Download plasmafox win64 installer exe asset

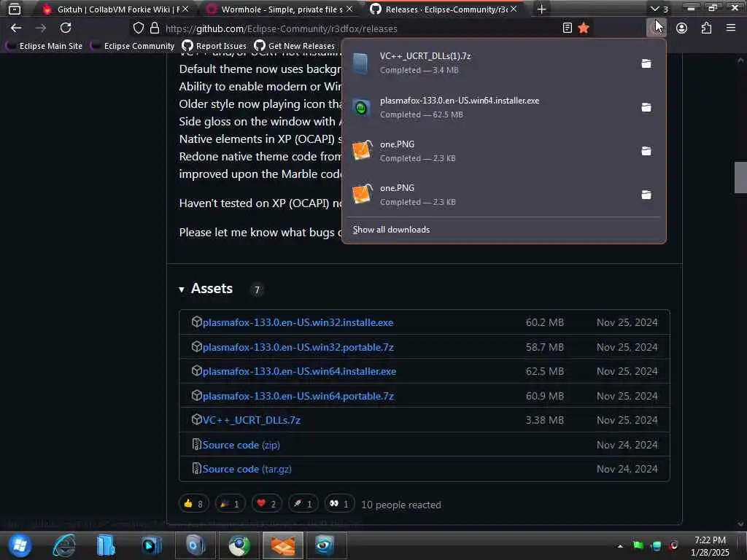click(x=299, y=371)
